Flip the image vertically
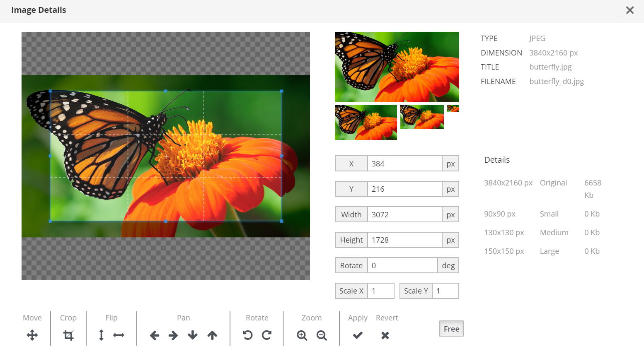The width and height of the screenshot is (644, 349). click(x=101, y=335)
